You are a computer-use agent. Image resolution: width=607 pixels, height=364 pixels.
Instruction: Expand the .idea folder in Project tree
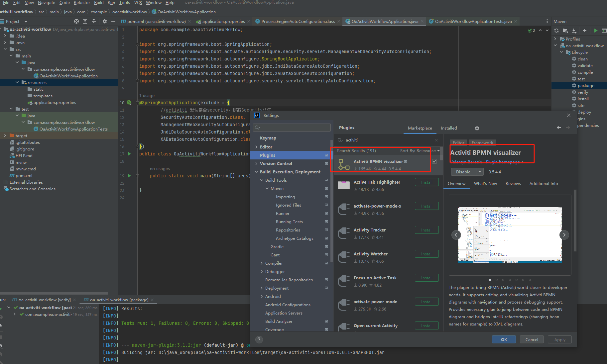click(5, 36)
